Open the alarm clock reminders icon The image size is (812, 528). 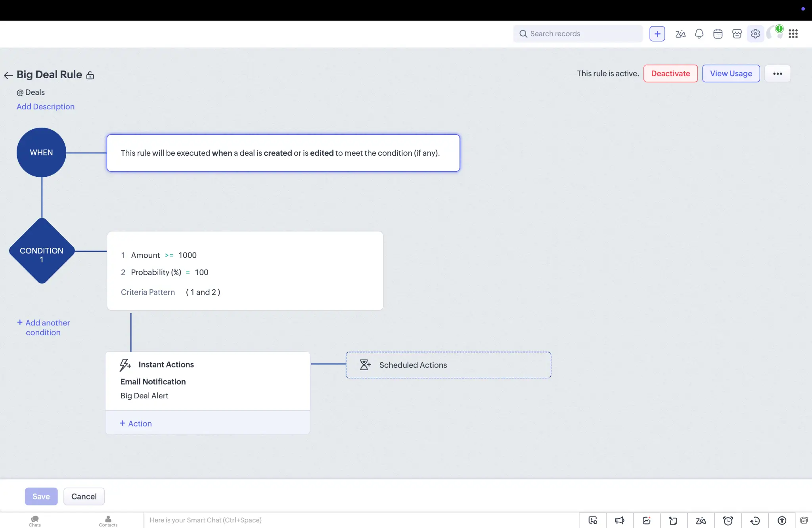728,520
